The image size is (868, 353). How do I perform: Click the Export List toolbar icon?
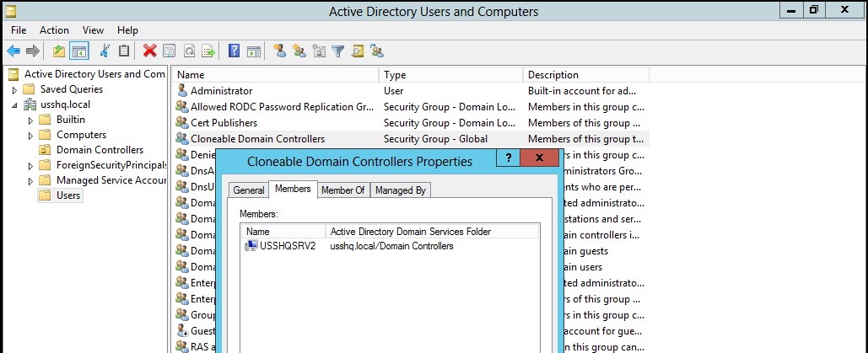click(208, 51)
